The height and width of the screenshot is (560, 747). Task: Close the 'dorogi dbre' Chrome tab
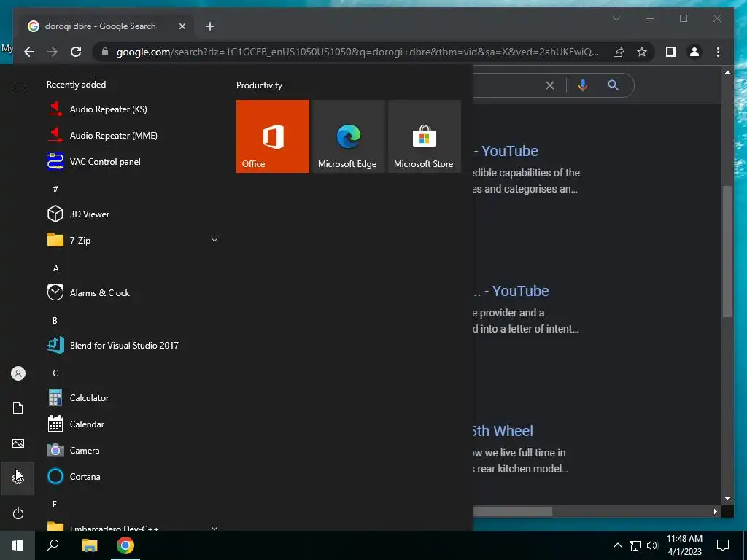click(x=182, y=26)
